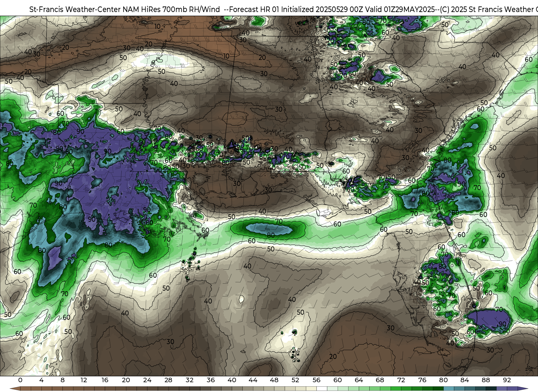Click the colorbar's right purple arrow end cap
The width and height of the screenshot is (538, 392).
523,389
